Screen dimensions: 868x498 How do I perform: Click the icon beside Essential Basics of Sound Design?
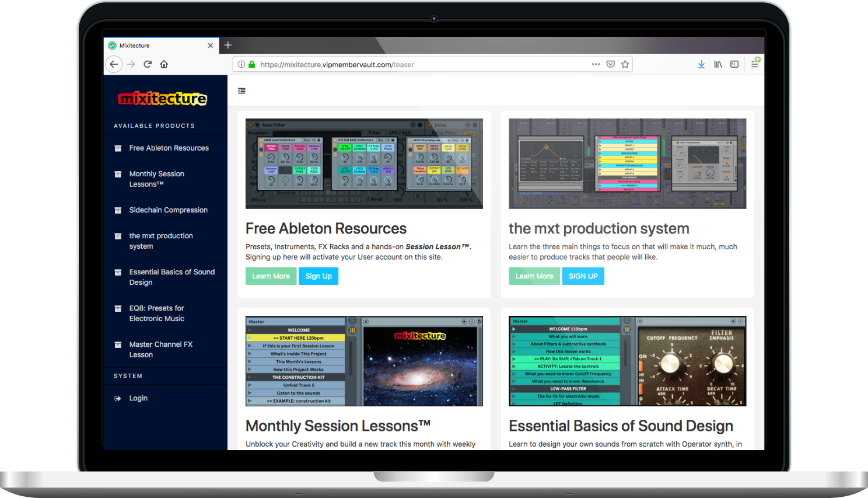(x=118, y=272)
